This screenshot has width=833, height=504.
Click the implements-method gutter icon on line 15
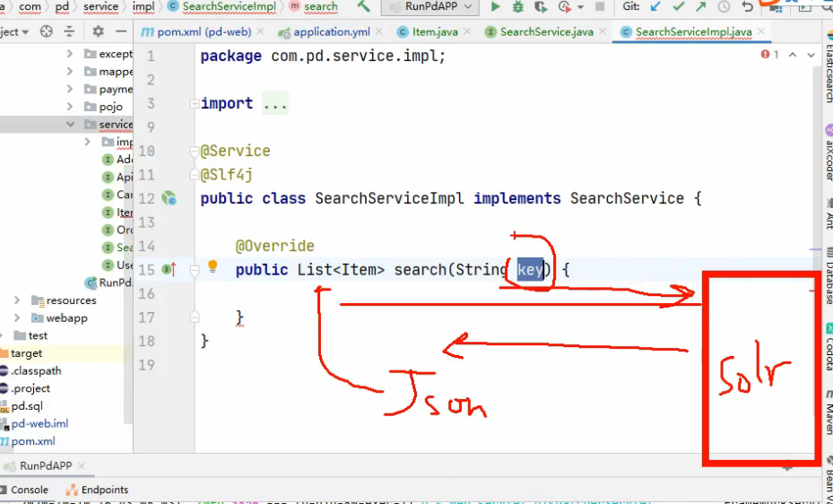point(169,270)
